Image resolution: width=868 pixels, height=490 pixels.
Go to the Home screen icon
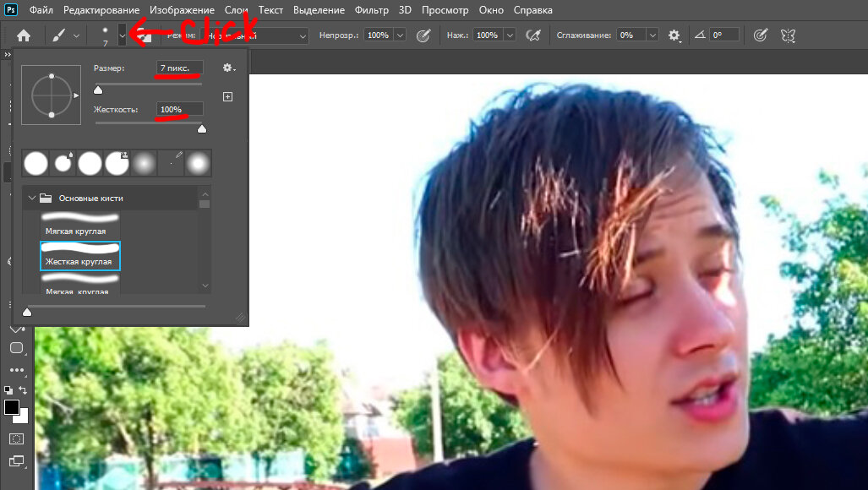click(24, 35)
